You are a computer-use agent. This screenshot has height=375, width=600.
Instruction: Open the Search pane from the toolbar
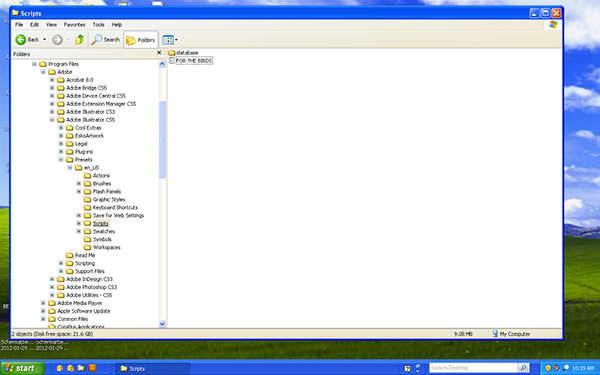pos(106,39)
